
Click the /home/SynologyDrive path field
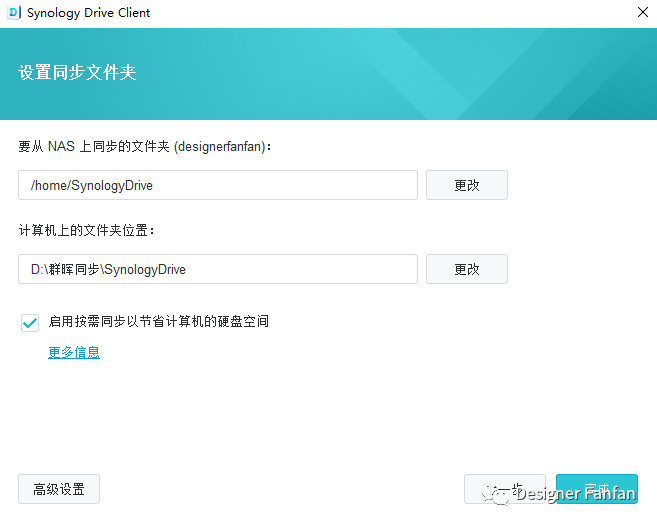tap(218, 185)
